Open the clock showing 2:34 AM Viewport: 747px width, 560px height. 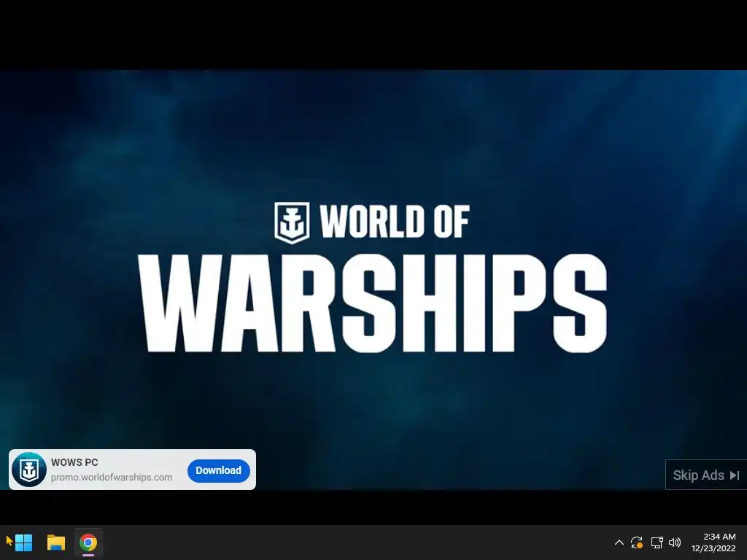coord(713,542)
